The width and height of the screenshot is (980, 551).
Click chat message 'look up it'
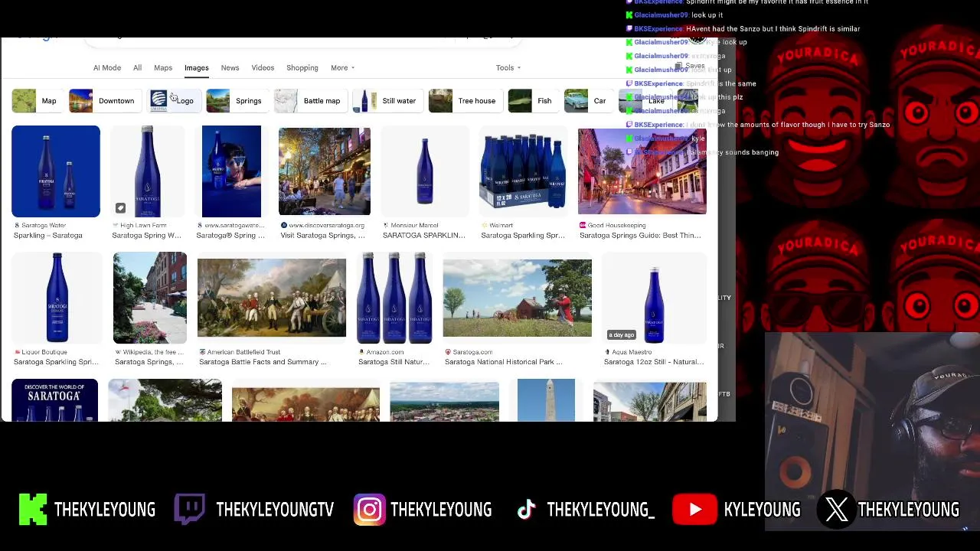(x=707, y=15)
